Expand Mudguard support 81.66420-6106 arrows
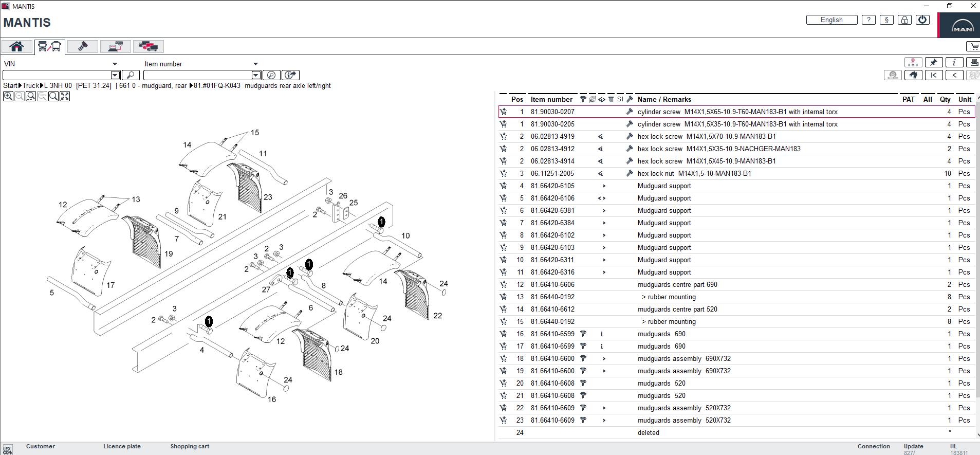980x455 pixels. [x=602, y=198]
